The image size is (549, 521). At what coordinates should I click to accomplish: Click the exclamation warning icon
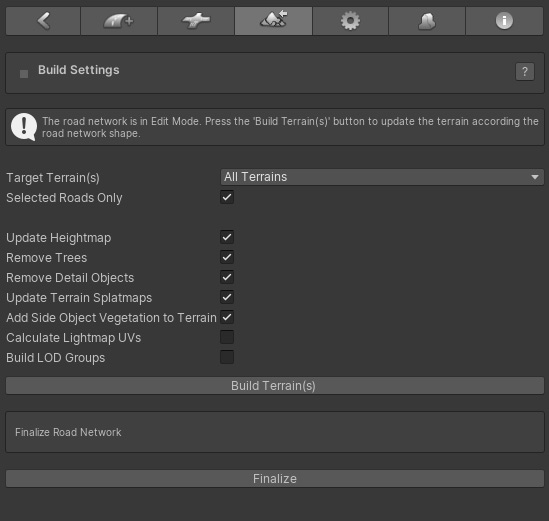[24, 127]
